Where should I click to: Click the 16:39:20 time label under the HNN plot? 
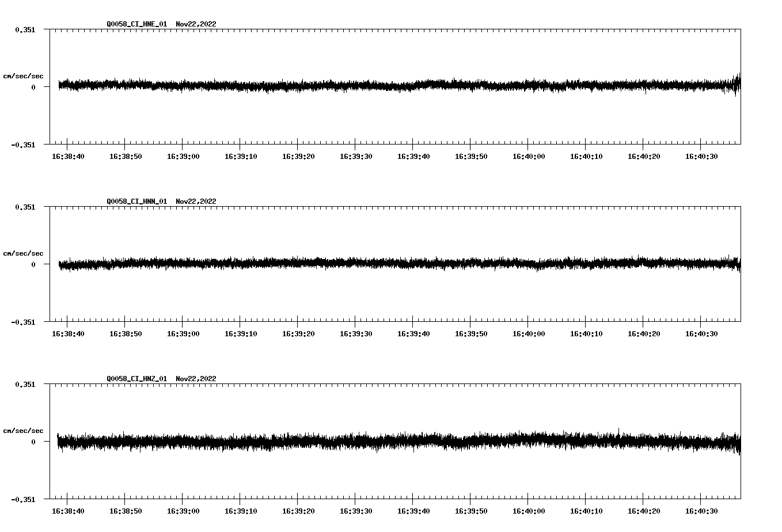click(298, 334)
